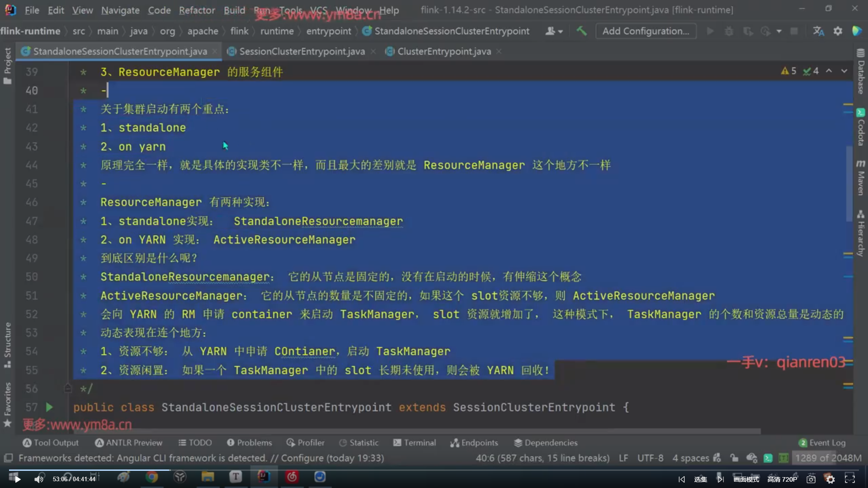Click the Translate icon in toolbar
This screenshot has height=488, width=868.
(x=818, y=31)
